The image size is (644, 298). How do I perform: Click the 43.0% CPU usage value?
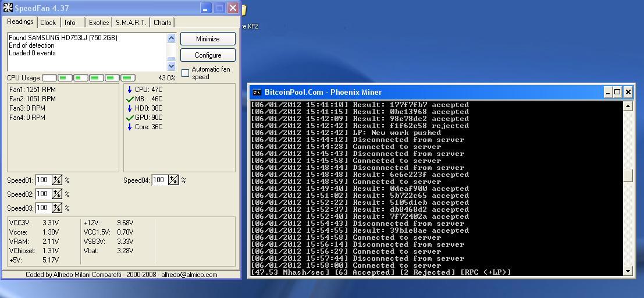167,77
